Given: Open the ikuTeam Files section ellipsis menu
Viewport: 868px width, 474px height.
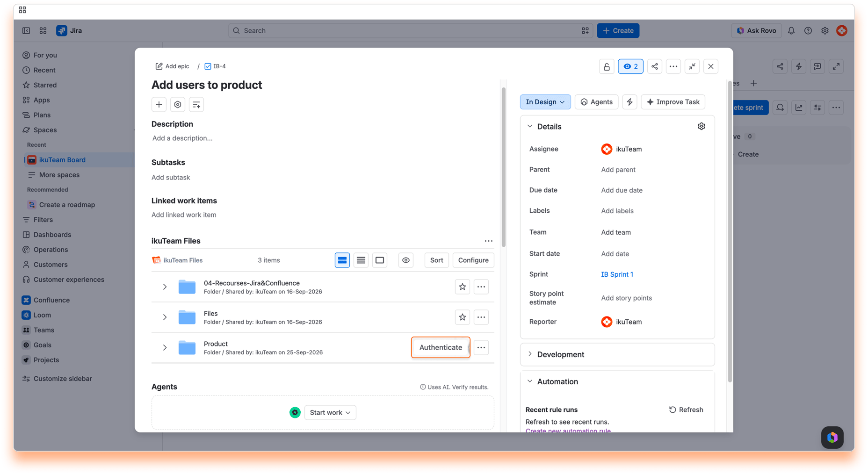Looking at the screenshot, I should (489, 241).
